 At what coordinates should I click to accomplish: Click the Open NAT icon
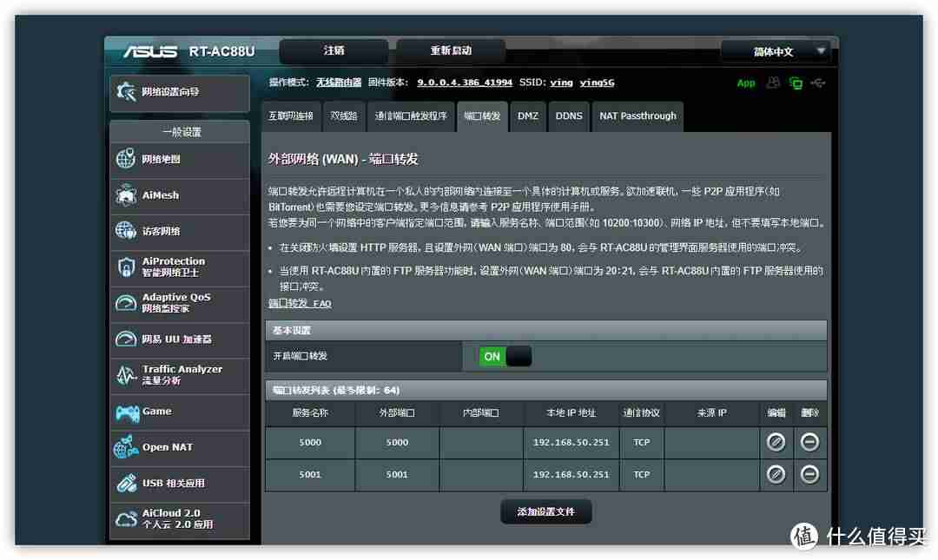tap(126, 447)
